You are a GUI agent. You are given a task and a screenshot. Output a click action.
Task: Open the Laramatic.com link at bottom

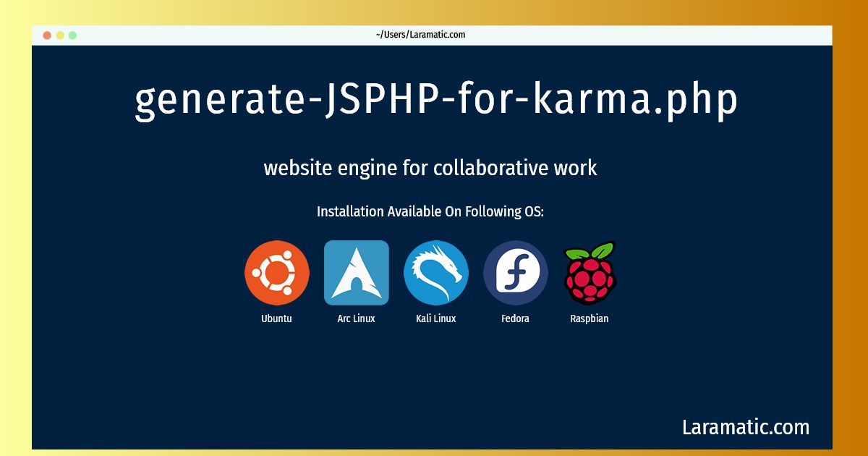click(x=746, y=427)
